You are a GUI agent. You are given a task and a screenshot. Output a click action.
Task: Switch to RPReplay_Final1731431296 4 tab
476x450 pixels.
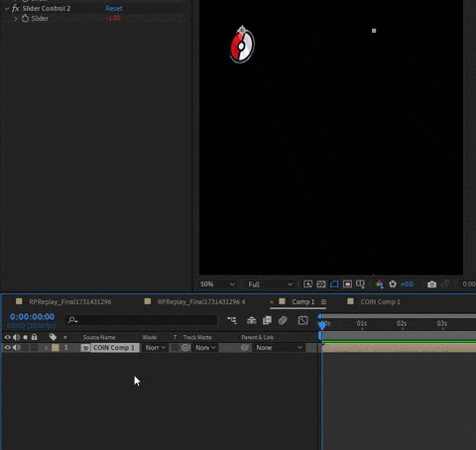click(201, 301)
